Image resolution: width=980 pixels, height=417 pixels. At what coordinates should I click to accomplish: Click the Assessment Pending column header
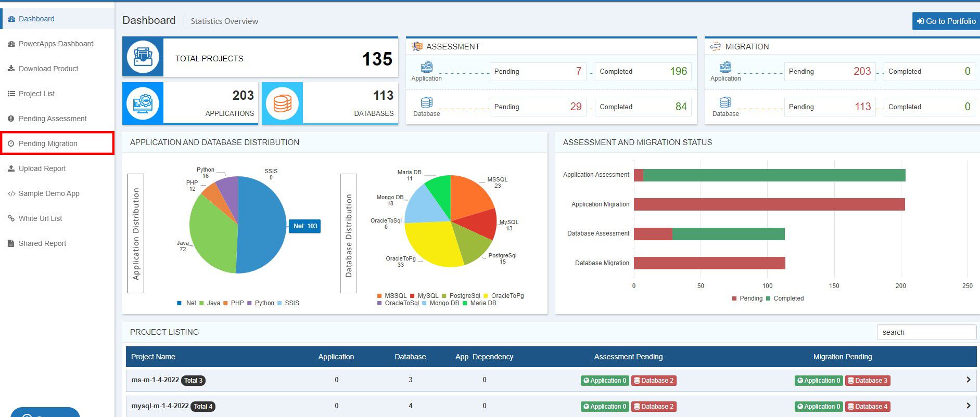coord(628,357)
